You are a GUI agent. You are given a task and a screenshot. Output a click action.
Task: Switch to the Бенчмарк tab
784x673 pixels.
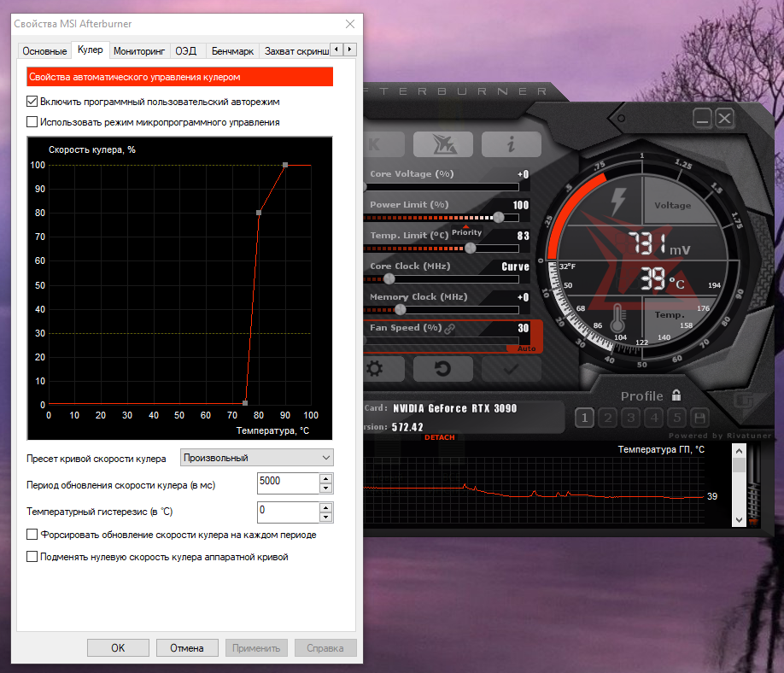click(x=232, y=51)
